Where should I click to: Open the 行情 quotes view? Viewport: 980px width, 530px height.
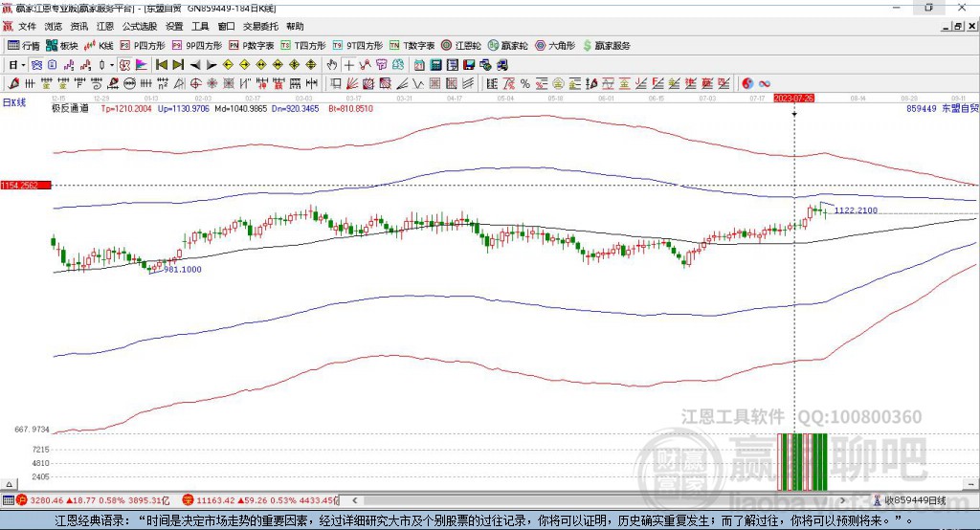click(24, 46)
